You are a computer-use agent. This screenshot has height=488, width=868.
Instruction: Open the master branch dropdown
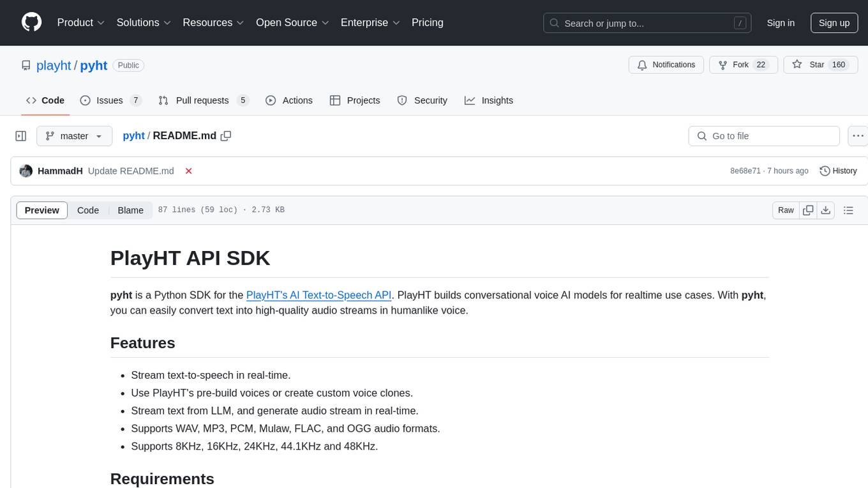pyautogui.click(x=74, y=136)
